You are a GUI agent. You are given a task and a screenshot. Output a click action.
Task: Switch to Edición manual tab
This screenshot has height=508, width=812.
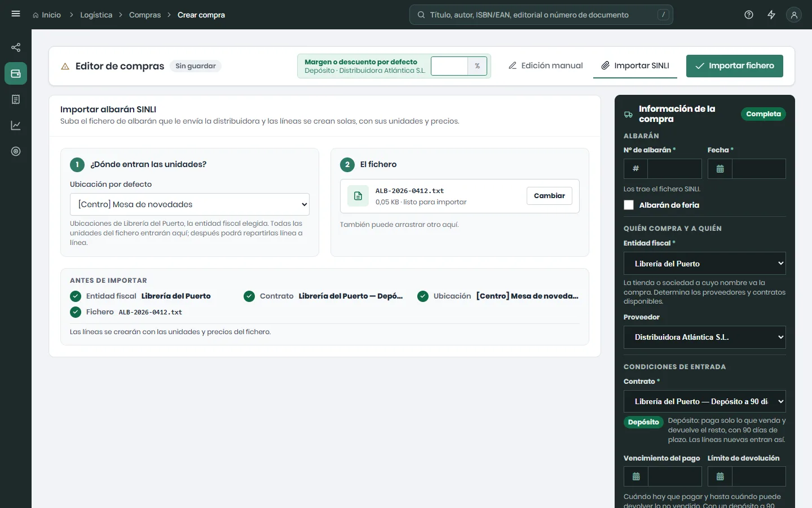pyautogui.click(x=545, y=65)
